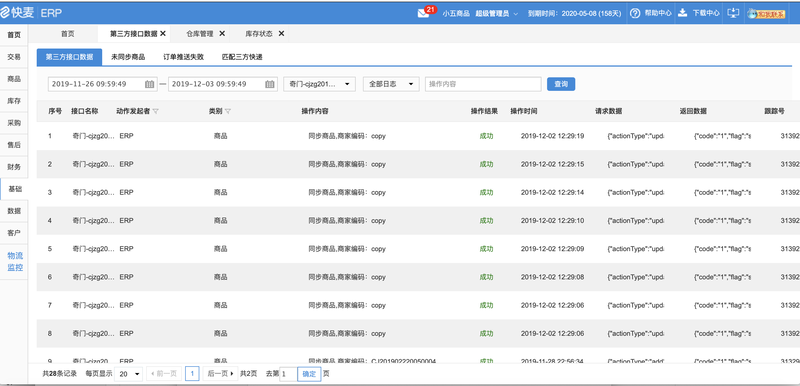This screenshot has width=800, height=386.
Task: Click the 查询 search button
Action: tap(561, 84)
